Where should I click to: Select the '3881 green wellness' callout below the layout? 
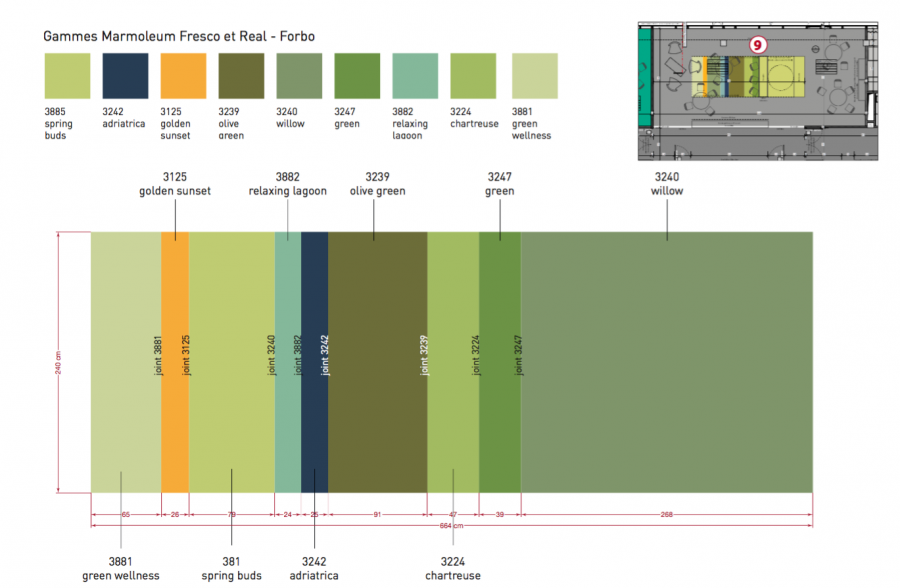click(x=121, y=568)
